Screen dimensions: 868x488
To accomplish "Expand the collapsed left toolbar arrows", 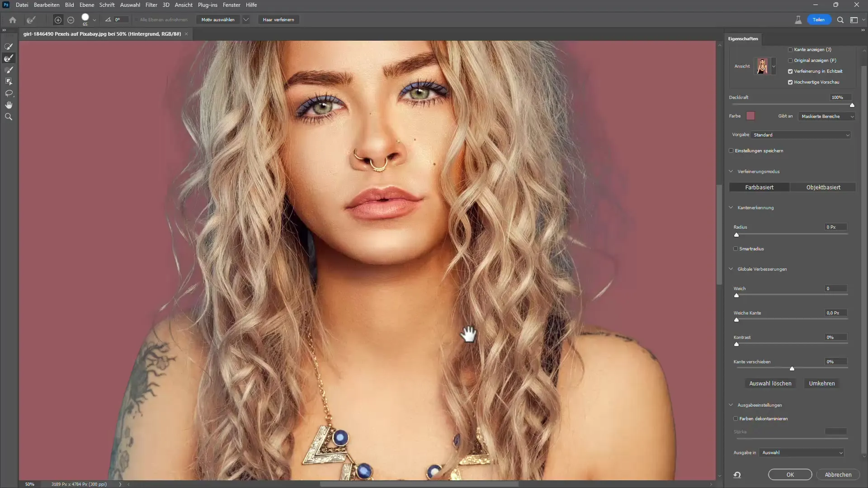I will [4, 30].
